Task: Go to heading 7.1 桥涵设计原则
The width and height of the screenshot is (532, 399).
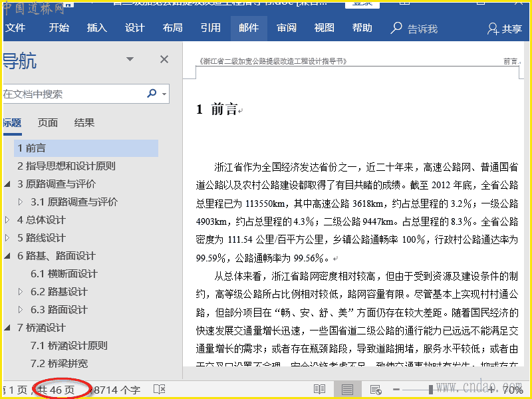Action: pos(69,346)
